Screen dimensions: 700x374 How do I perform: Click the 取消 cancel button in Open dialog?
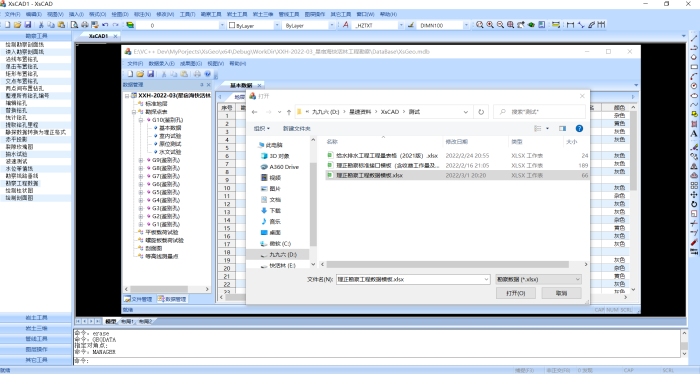click(x=562, y=293)
